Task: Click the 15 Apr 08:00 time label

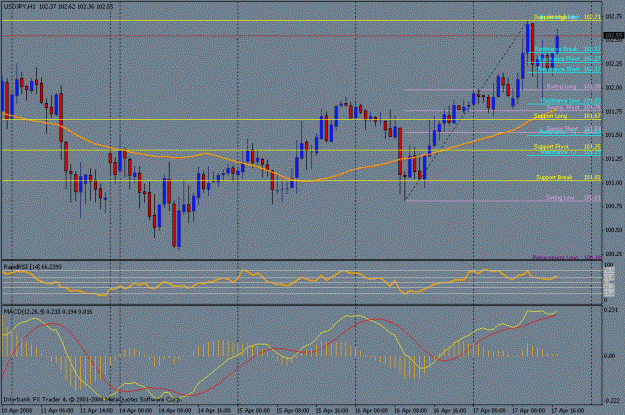Action: [x=293, y=410]
